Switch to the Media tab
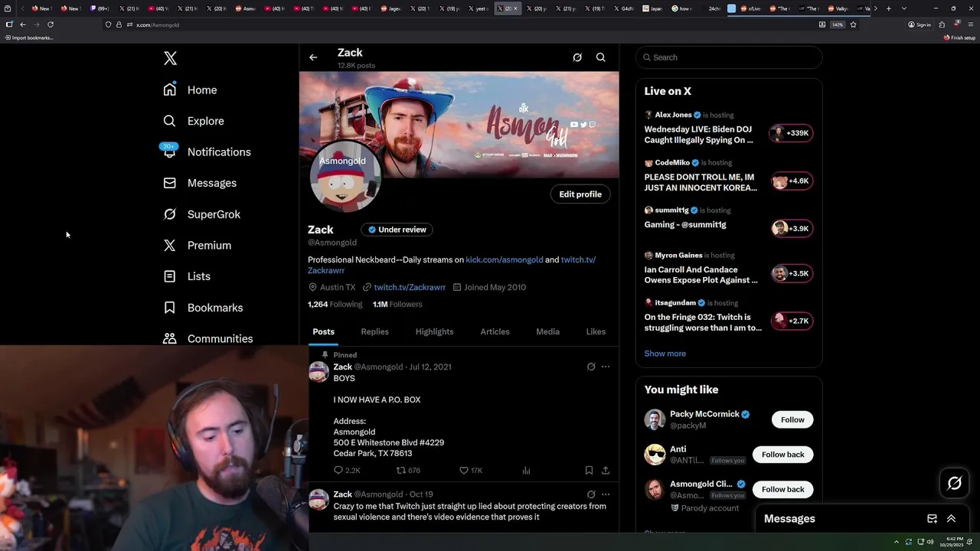Screen dimensions: 980x551 pyautogui.click(x=547, y=331)
